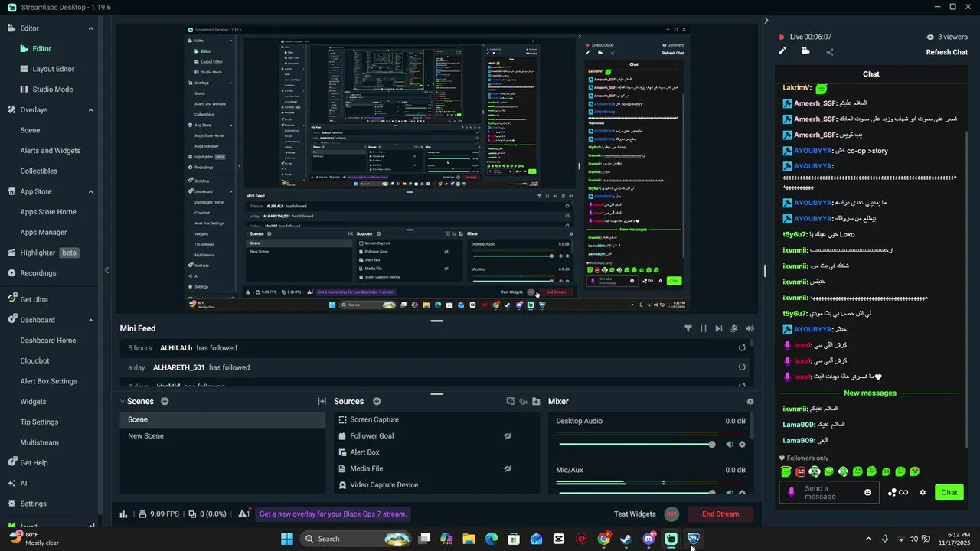Expand the Scenes collection dropdown

122,401
